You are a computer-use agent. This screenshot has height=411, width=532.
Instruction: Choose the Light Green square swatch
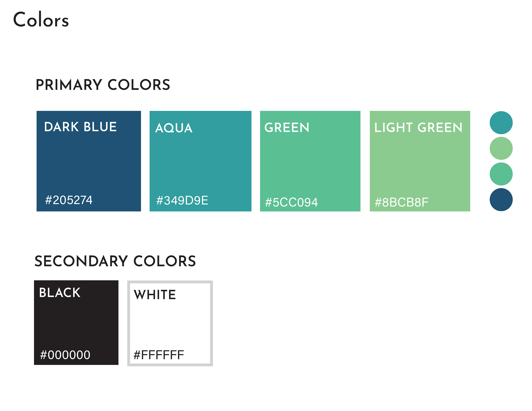point(420,161)
